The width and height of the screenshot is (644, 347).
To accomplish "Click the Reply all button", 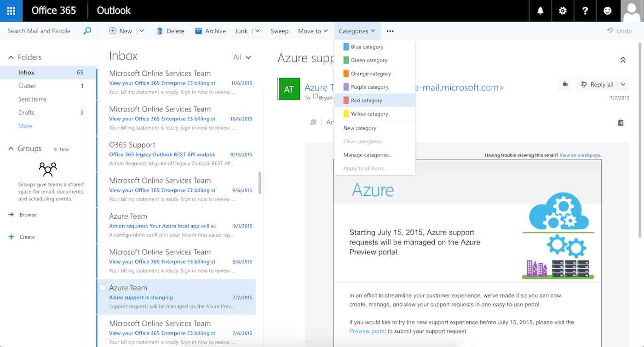I will [x=597, y=84].
